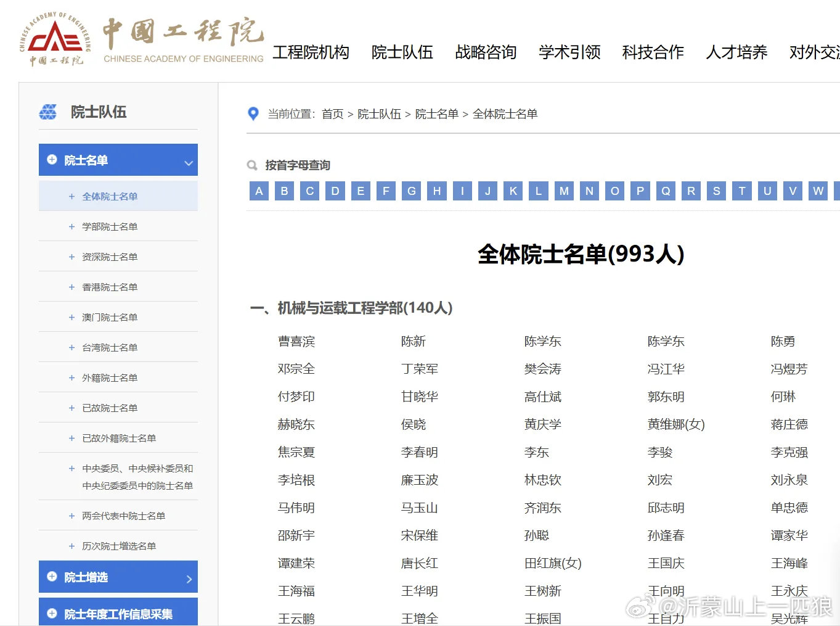The width and height of the screenshot is (840, 626).
Task: Select the letter D filter button
Action: pyautogui.click(x=335, y=191)
